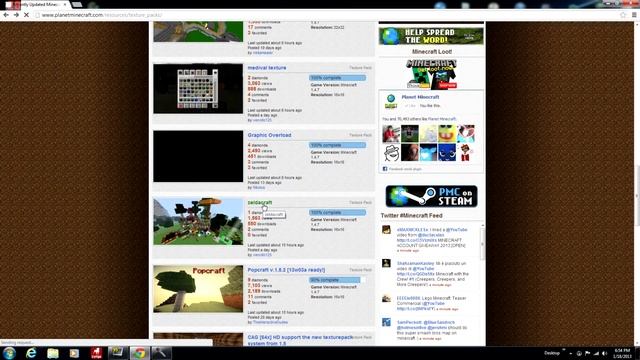
Task: Open the Graphic Overload pack title
Action: click(269, 135)
